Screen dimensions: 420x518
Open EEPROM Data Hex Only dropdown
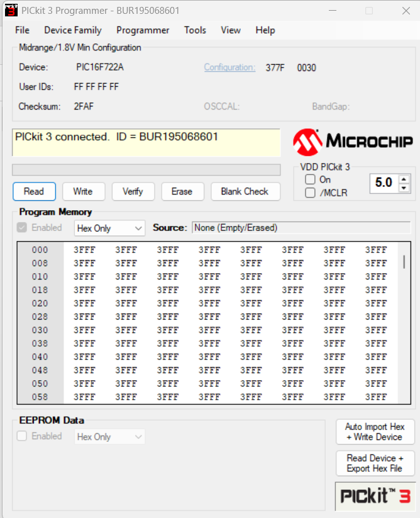click(109, 437)
